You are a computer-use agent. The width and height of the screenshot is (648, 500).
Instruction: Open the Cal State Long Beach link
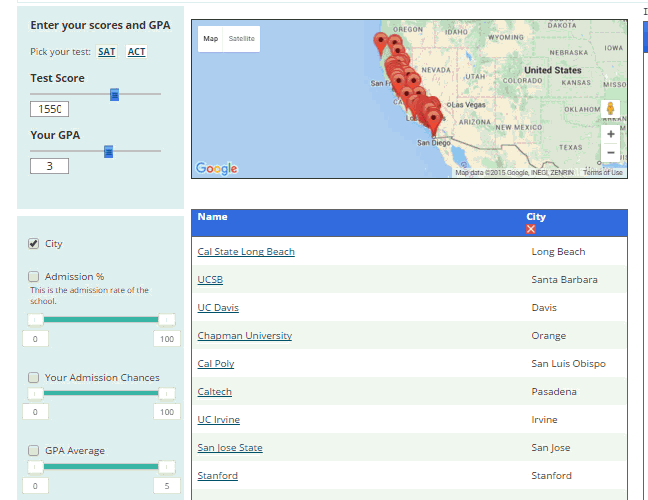[x=246, y=252]
